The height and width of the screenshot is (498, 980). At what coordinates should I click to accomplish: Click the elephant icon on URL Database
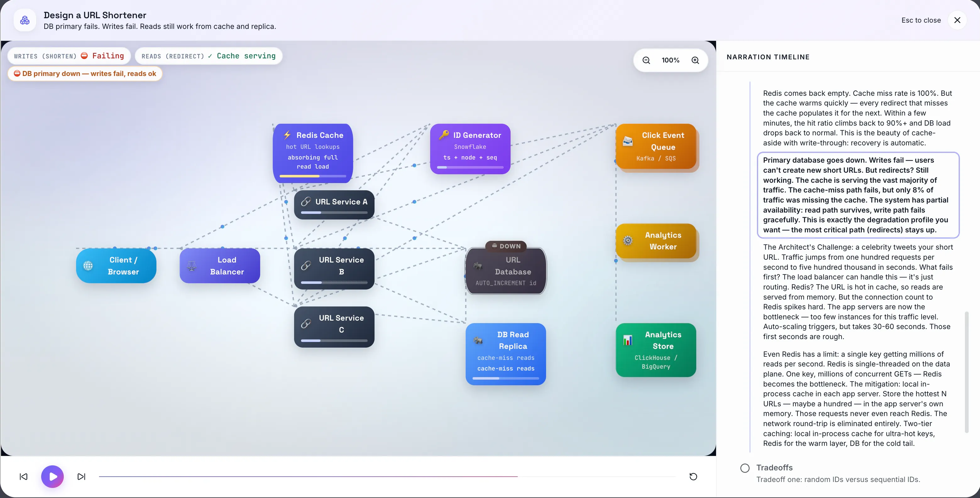tap(478, 265)
